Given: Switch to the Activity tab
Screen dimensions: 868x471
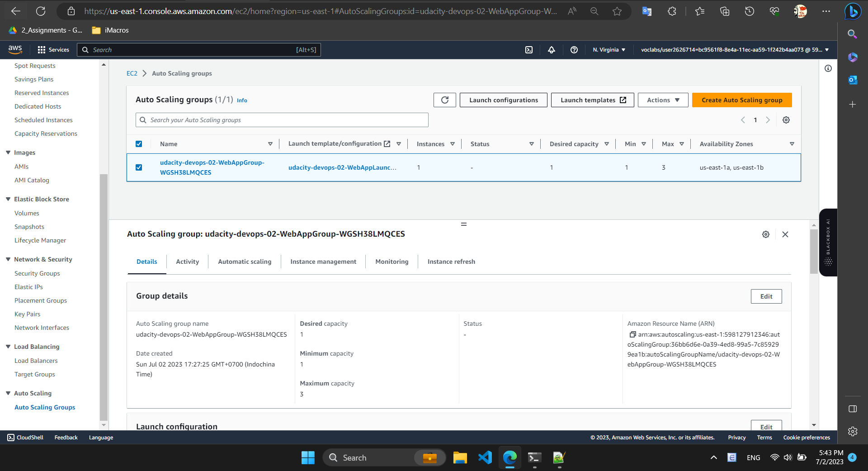Looking at the screenshot, I should tap(187, 262).
